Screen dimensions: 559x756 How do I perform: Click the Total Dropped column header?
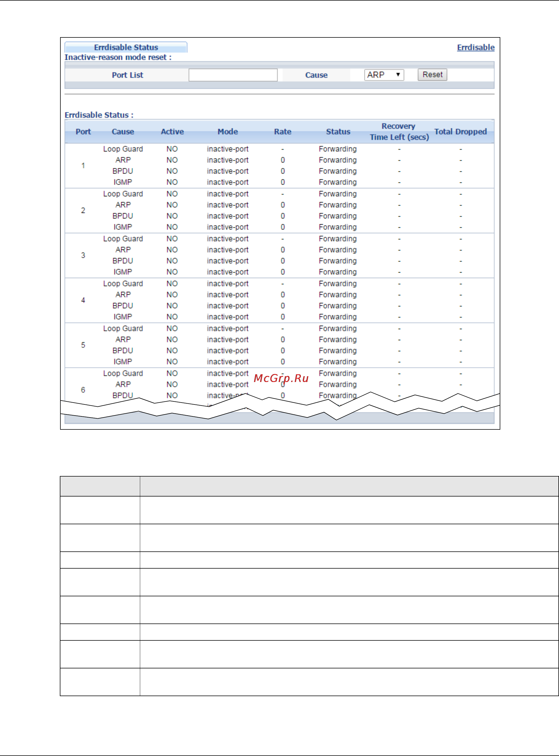coord(461,132)
